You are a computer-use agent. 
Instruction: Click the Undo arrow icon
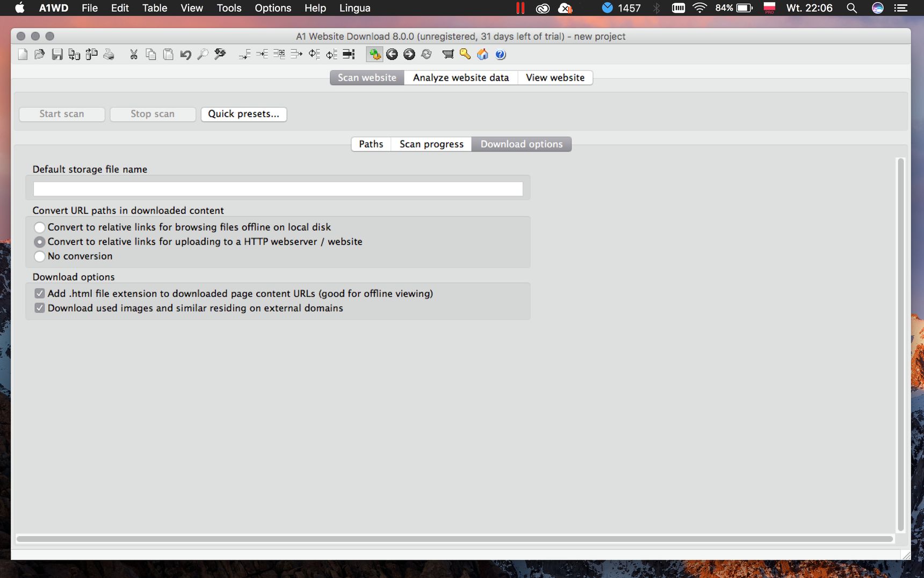pyautogui.click(x=185, y=54)
